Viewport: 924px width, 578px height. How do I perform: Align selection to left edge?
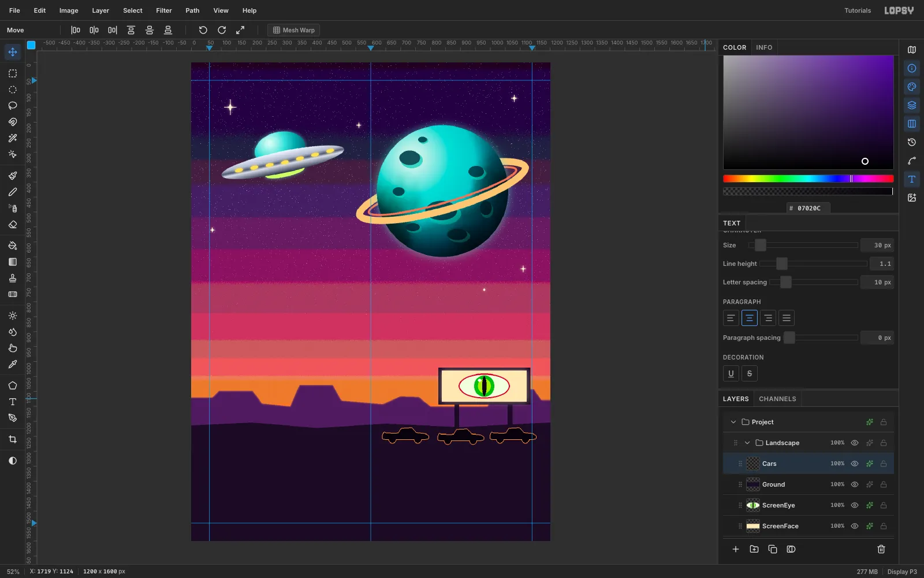click(76, 30)
